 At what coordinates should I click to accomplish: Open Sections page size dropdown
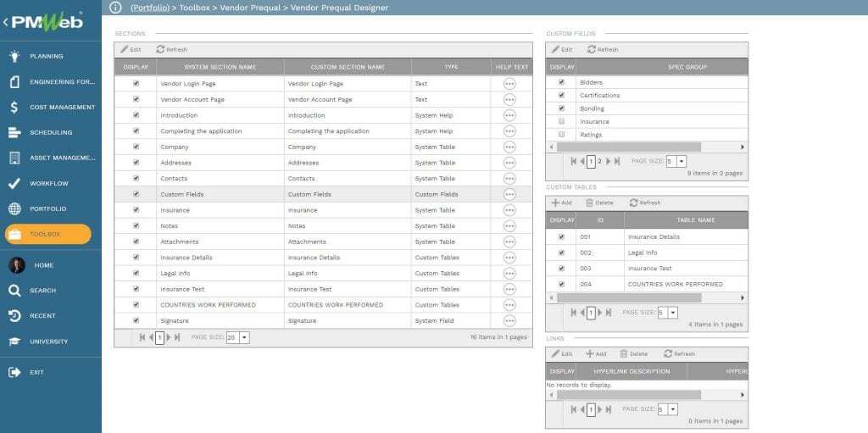point(245,337)
